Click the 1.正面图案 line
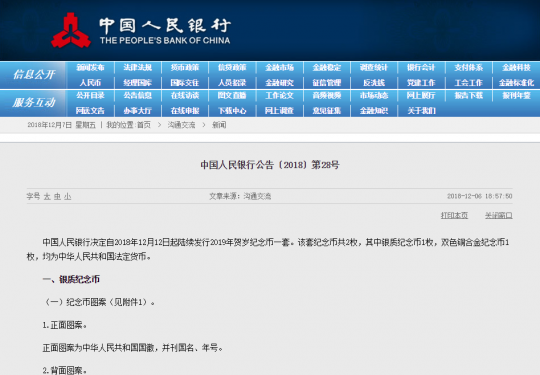Viewport: 540px width, 375px height. pyautogui.click(x=65, y=325)
